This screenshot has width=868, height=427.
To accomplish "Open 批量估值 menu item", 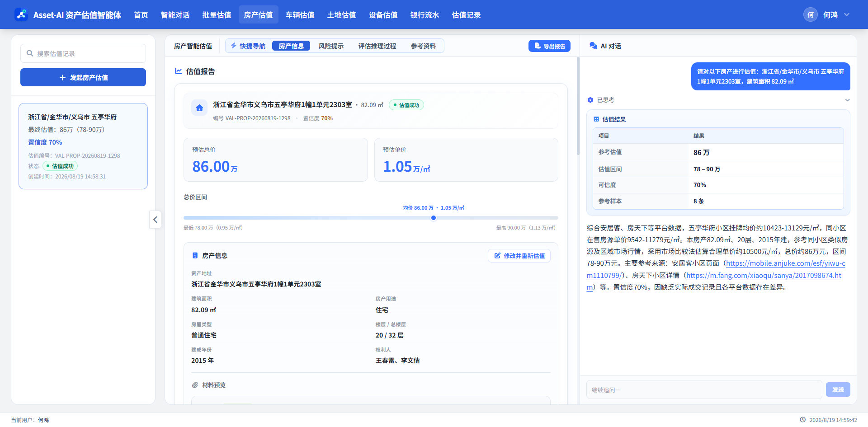I will click(x=217, y=15).
